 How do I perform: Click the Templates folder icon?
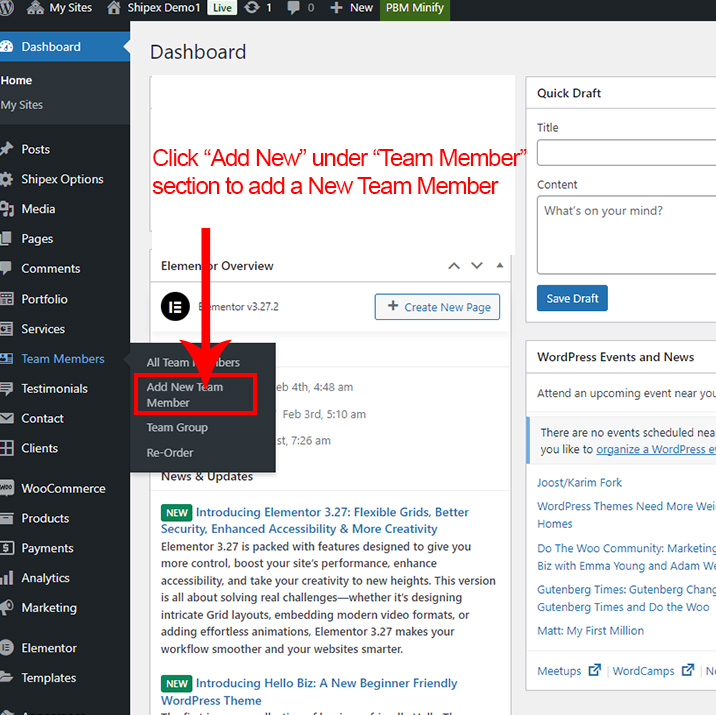point(6,677)
